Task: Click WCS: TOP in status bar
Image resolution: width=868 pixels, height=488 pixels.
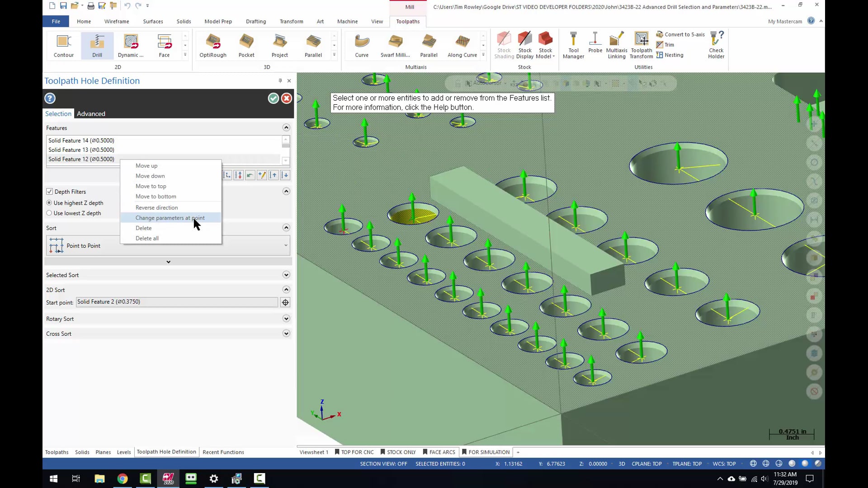Action: point(724,464)
